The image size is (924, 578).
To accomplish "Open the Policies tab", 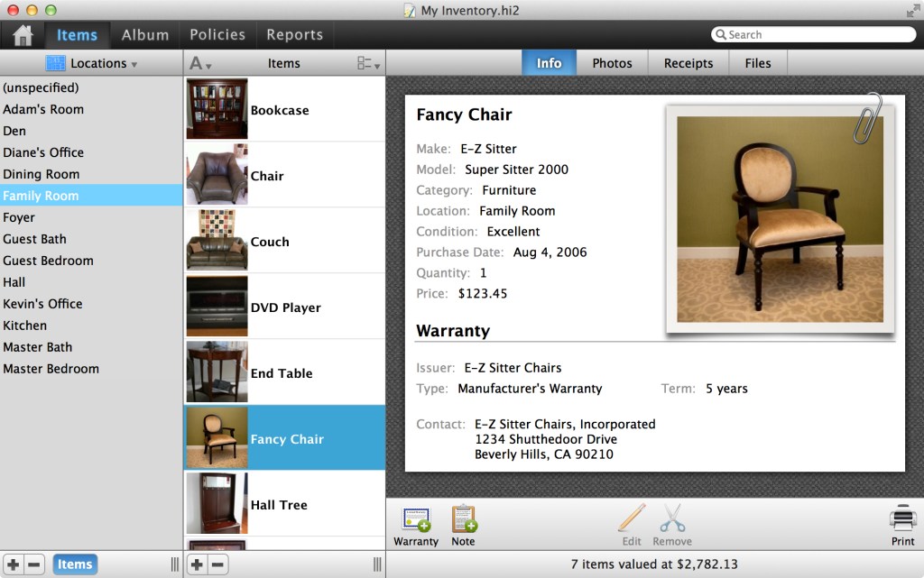I will [x=217, y=35].
